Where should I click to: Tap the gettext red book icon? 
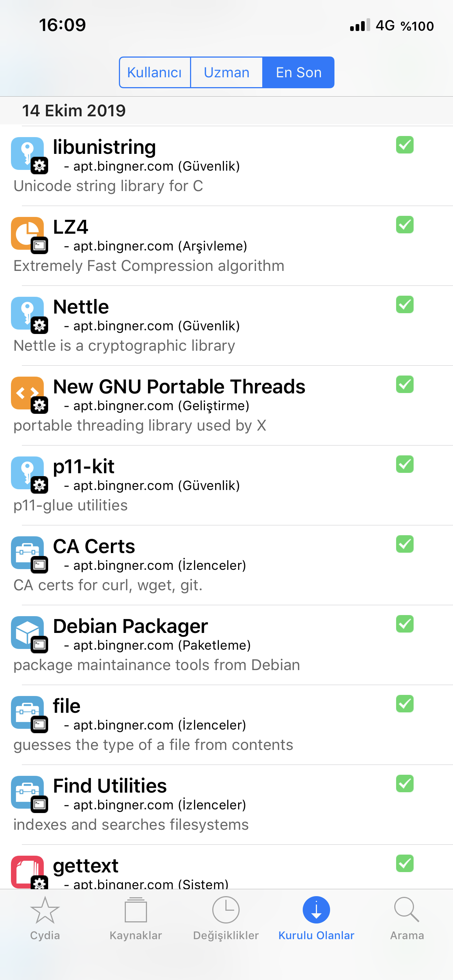27,871
